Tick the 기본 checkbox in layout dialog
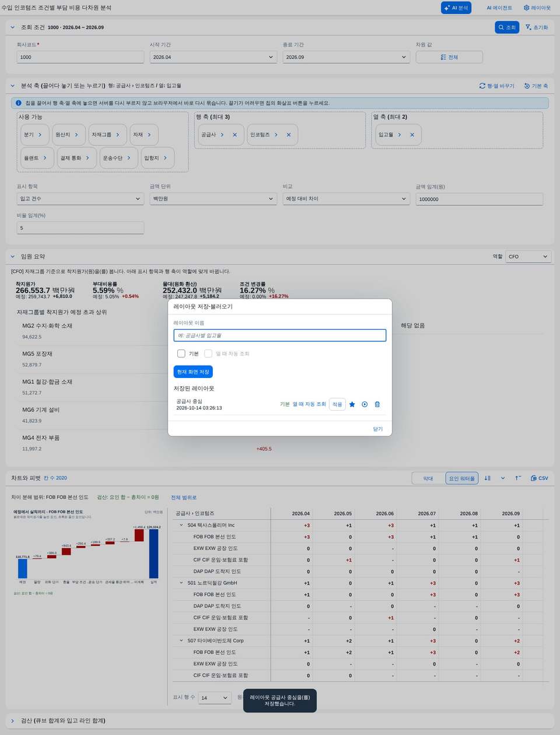 point(181,353)
